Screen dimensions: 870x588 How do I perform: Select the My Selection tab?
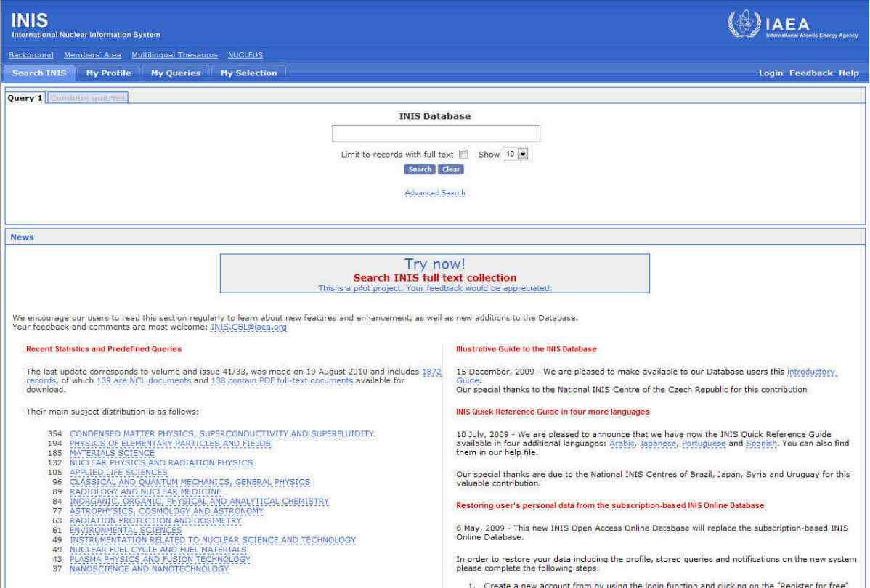click(x=248, y=73)
